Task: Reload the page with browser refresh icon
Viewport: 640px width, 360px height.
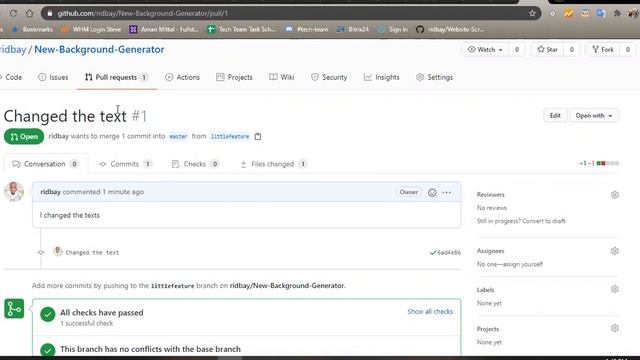Action: coord(13,13)
